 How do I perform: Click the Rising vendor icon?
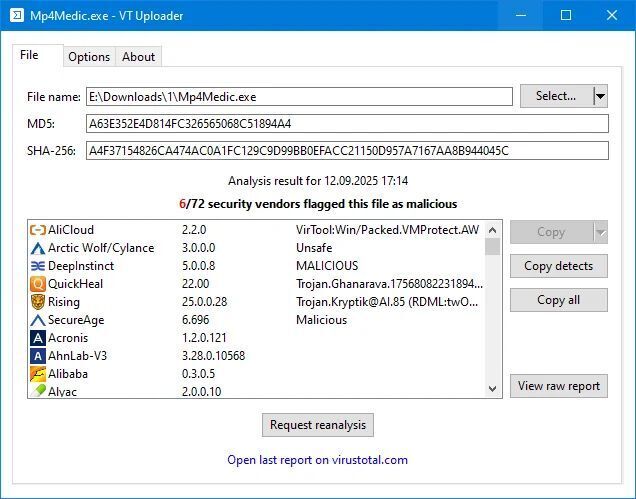(38, 302)
